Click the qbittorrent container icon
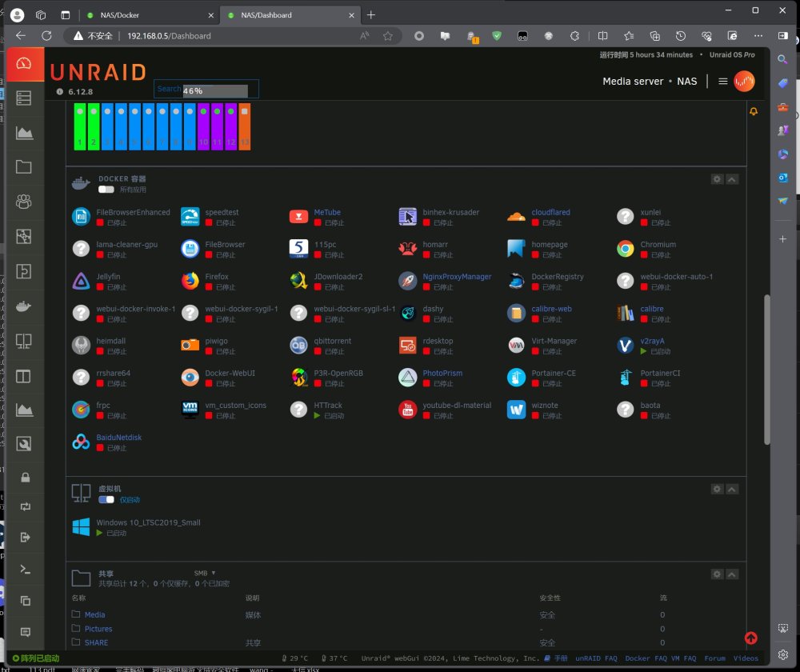This screenshot has height=672, width=800. coord(298,346)
